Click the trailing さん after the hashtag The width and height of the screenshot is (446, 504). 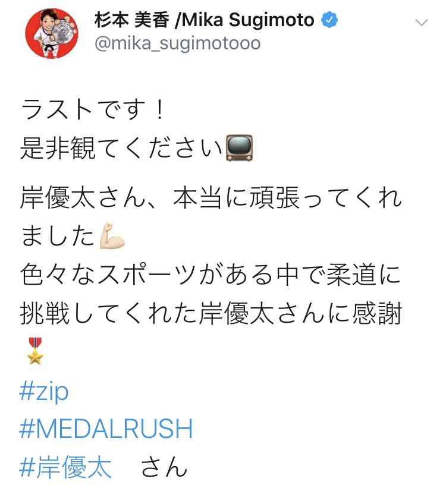(164, 467)
